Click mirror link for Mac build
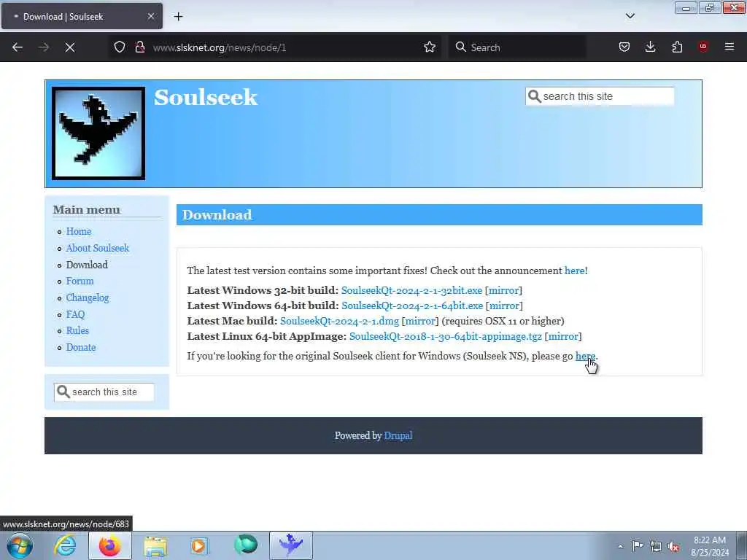The image size is (747, 560). [x=420, y=321]
